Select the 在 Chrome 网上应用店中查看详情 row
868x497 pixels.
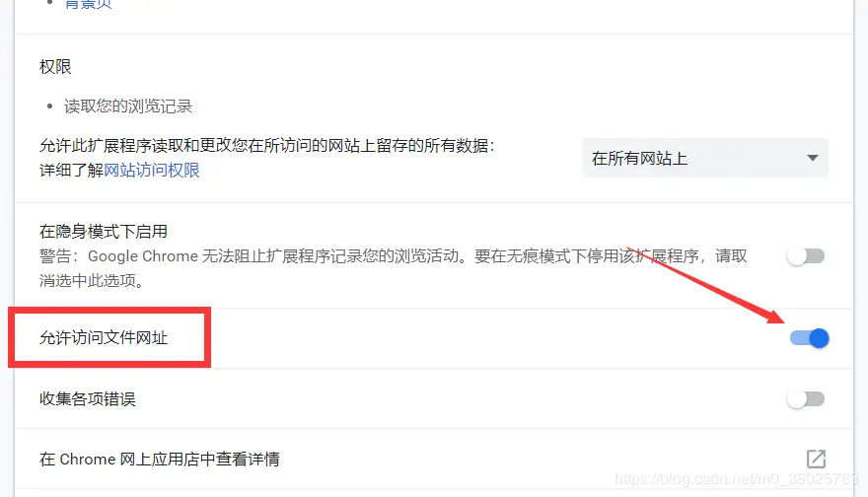coord(434,459)
